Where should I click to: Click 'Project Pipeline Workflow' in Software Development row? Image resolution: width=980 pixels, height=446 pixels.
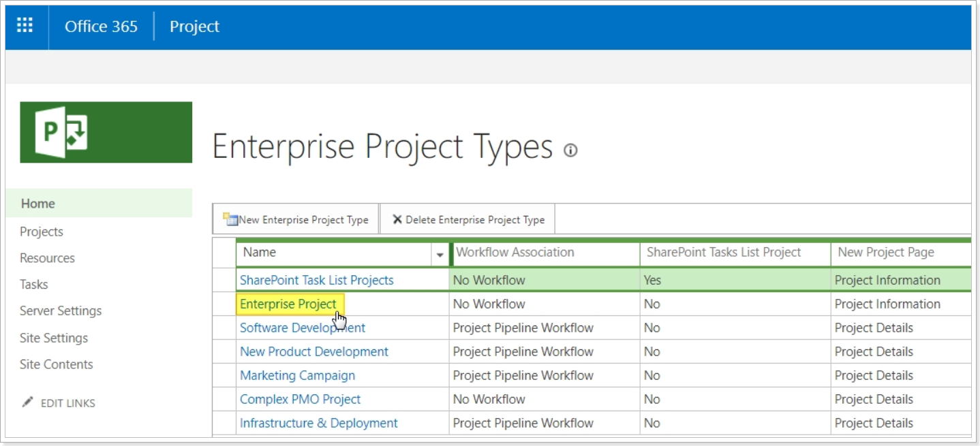click(x=523, y=328)
